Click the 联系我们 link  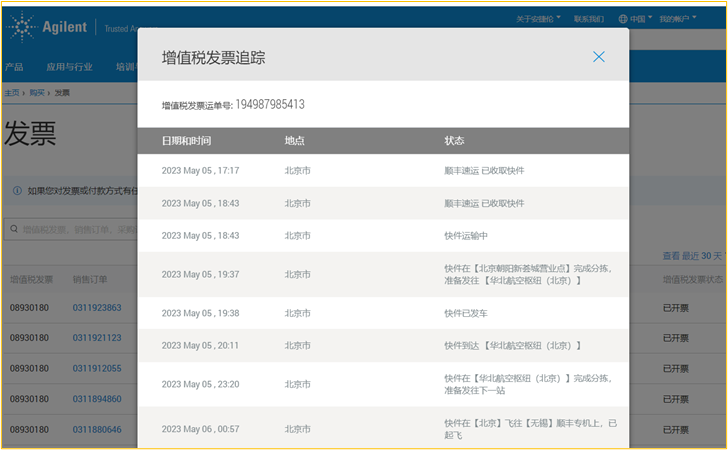pyautogui.click(x=590, y=19)
